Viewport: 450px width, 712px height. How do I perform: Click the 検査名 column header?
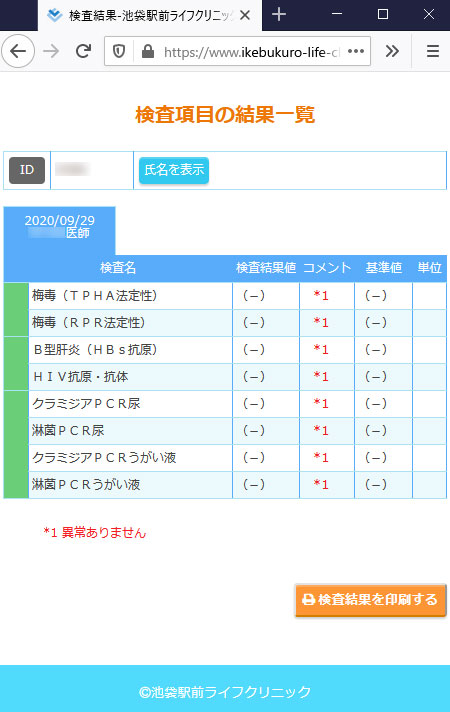pyautogui.click(x=118, y=268)
